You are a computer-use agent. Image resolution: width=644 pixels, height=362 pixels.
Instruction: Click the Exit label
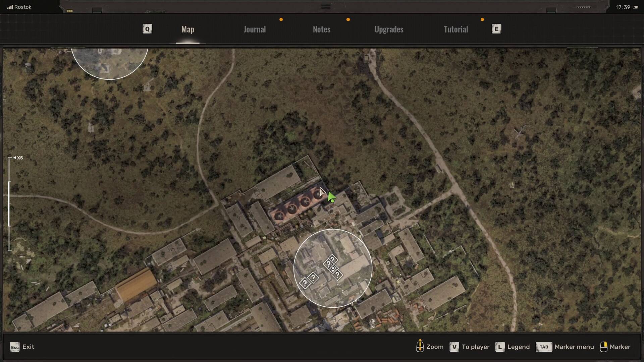28,347
